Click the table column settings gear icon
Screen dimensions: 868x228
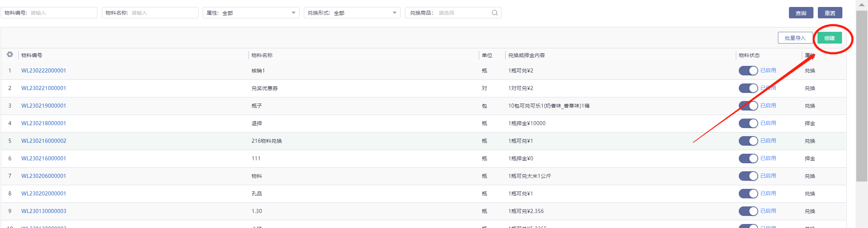10,55
